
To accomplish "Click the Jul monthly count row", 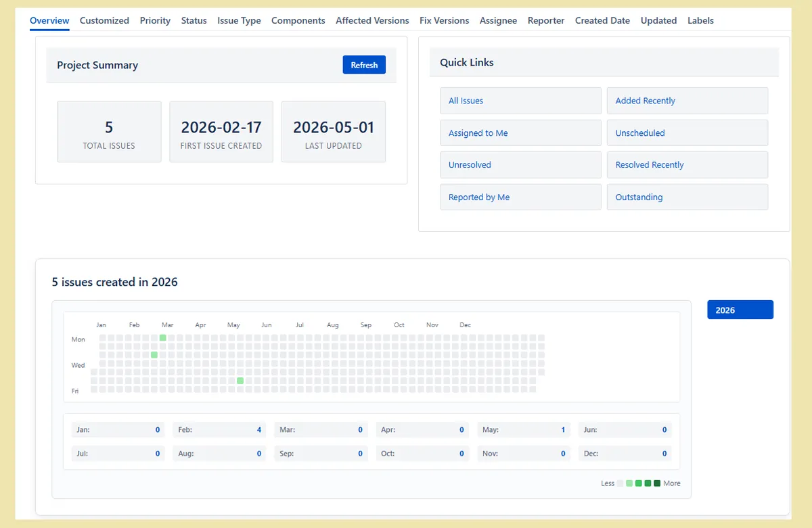I will [118, 454].
